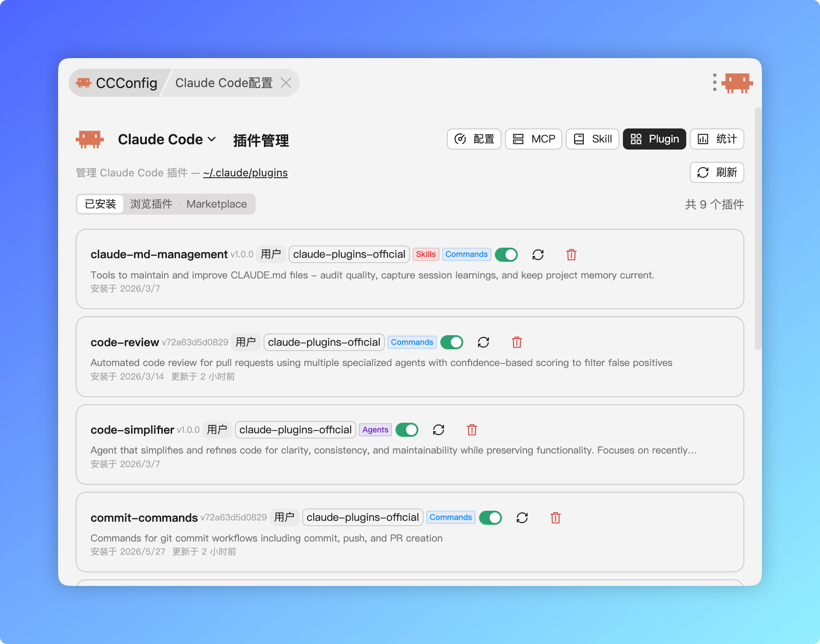Screen dimensions: 820x644
Task: Update the claude-md-management plugin via refresh icon
Action: click(538, 255)
